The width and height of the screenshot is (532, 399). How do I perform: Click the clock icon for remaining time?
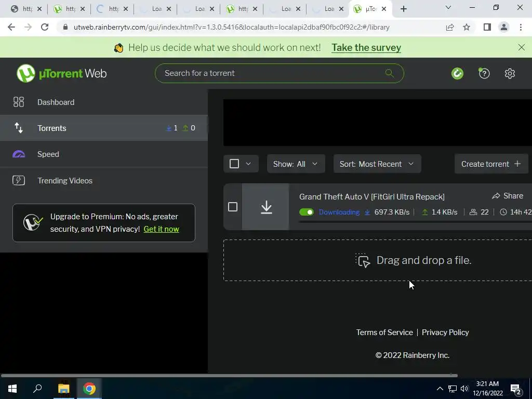[503, 212]
